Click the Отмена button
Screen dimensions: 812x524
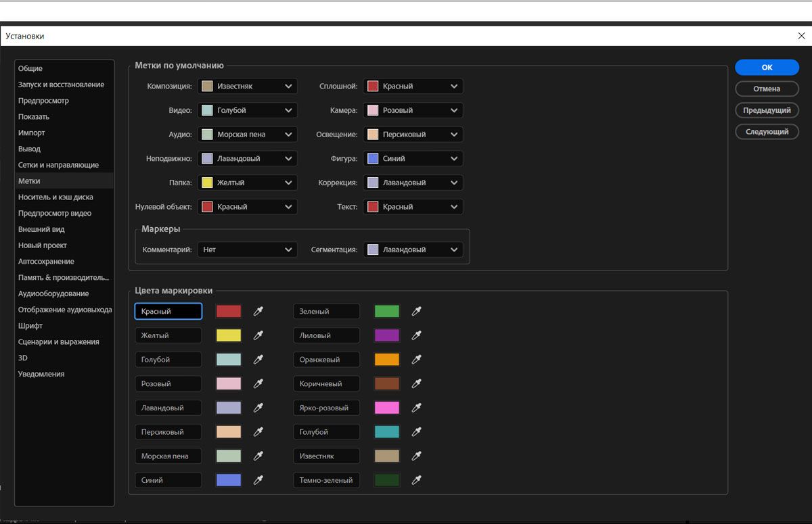click(767, 89)
